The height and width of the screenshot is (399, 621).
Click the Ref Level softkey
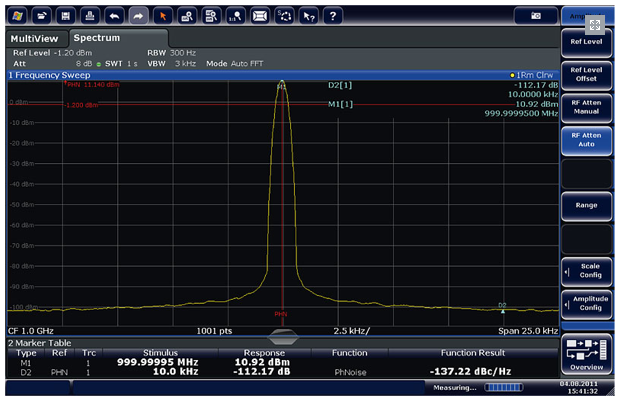point(586,42)
